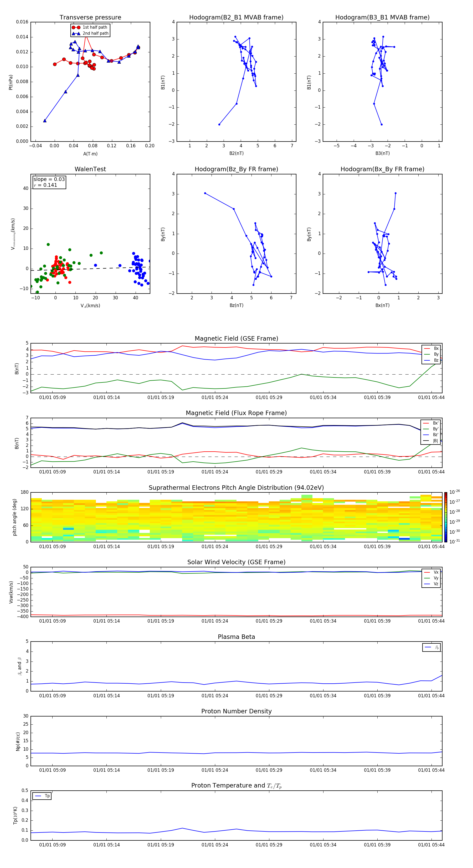Click the Suprathermal Electrons Pitch Angle title
This screenshot has width=473, height=868.
(236, 488)
